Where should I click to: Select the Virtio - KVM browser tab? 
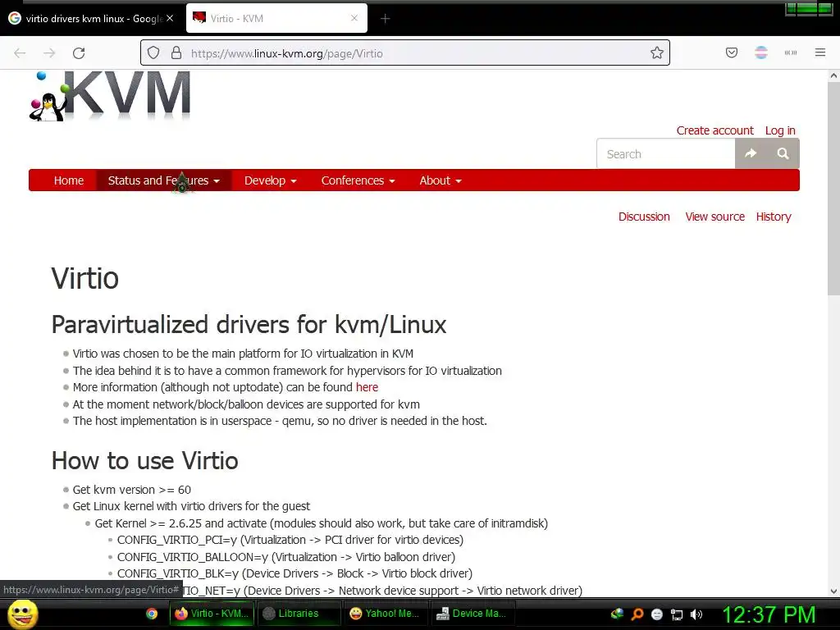(x=276, y=18)
